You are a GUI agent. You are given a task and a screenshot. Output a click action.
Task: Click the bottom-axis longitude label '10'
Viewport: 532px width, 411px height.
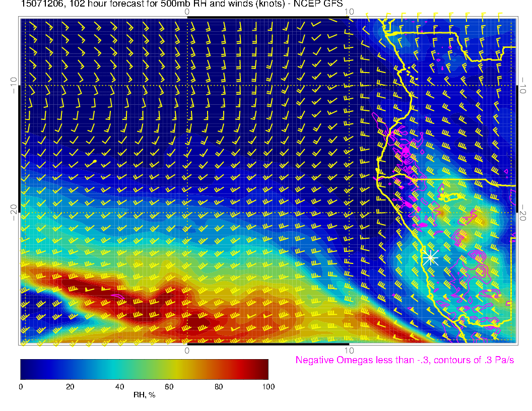pos(349,351)
